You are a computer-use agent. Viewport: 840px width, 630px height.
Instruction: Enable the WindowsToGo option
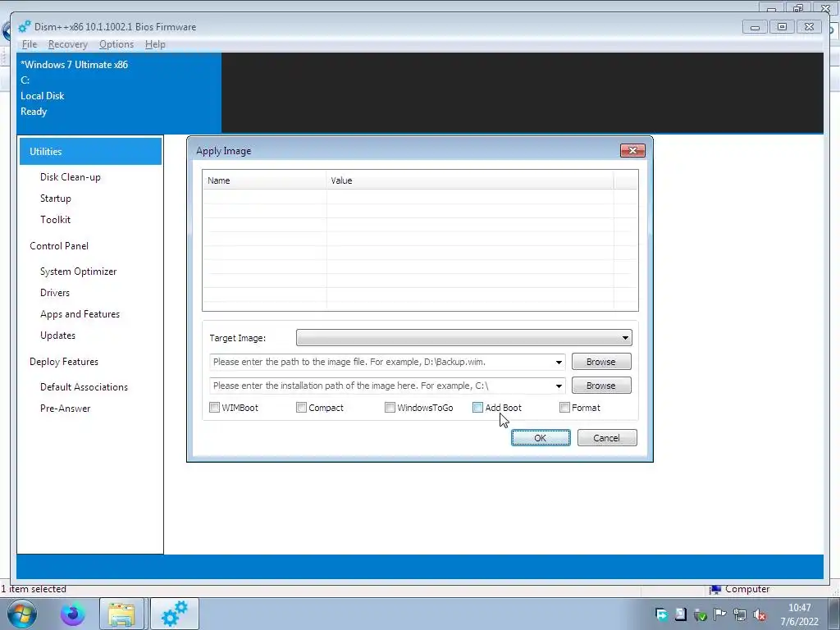pyautogui.click(x=390, y=408)
